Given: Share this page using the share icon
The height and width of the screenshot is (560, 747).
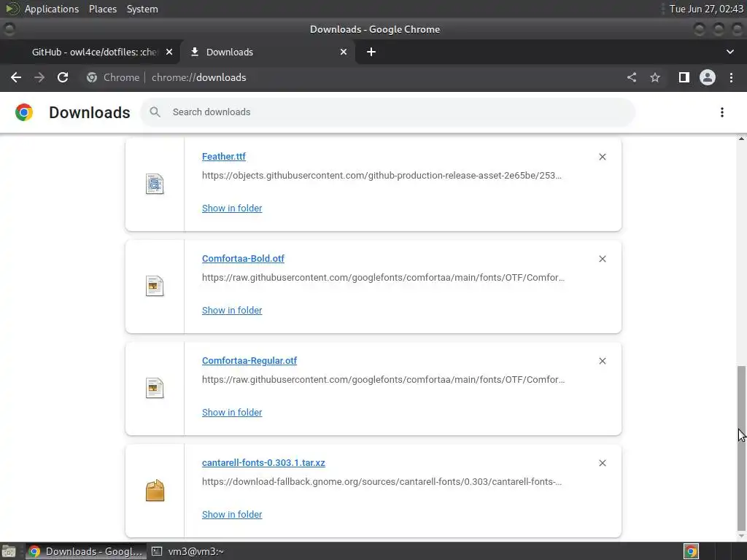Looking at the screenshot, I should (x=632, y=77).
